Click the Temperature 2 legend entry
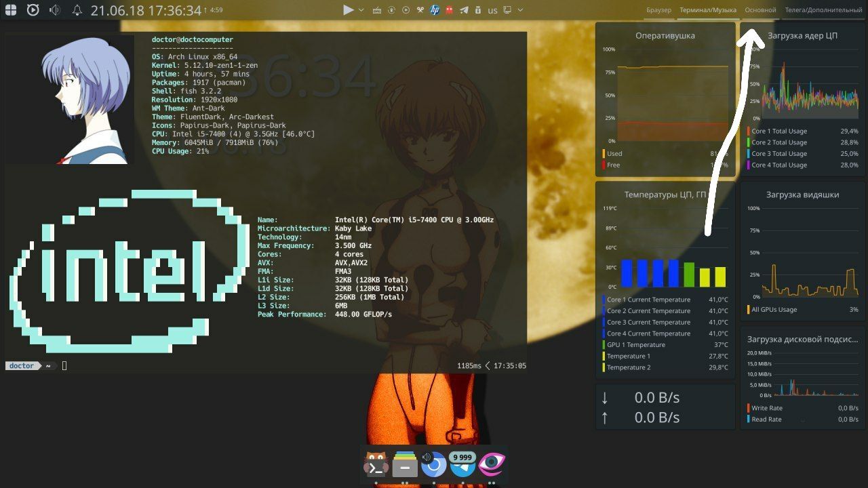Screen dimensions: 868x488 pos(665,367)
